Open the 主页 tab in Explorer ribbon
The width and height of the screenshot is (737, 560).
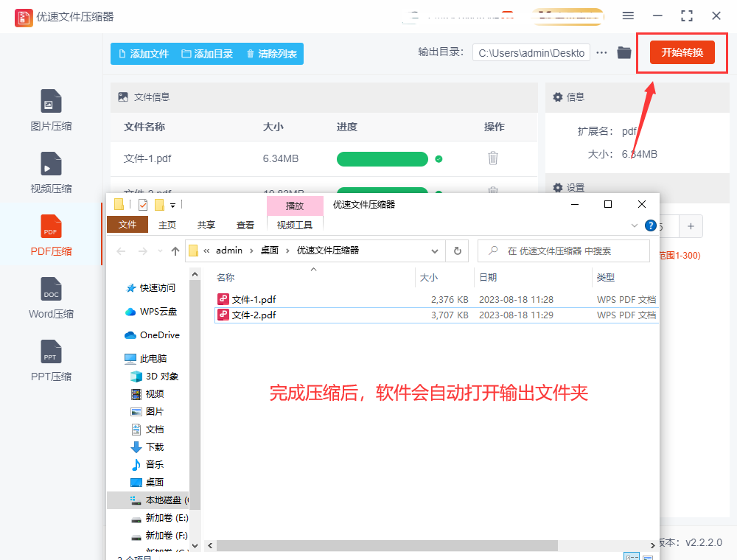click(167, 225)
